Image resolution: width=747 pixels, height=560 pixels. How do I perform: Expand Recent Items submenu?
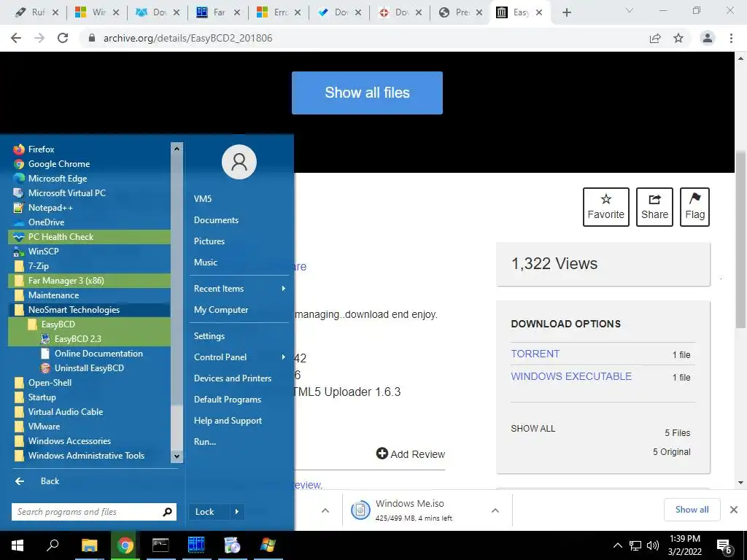[239, 289]
